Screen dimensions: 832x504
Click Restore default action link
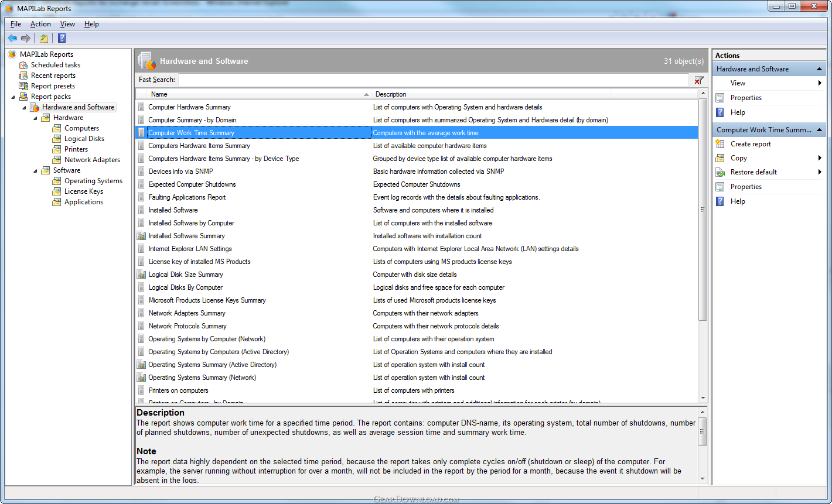(x=753, y=172)
